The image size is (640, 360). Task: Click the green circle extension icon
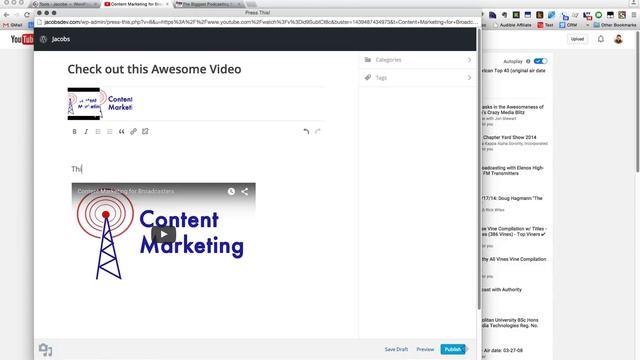599,15
